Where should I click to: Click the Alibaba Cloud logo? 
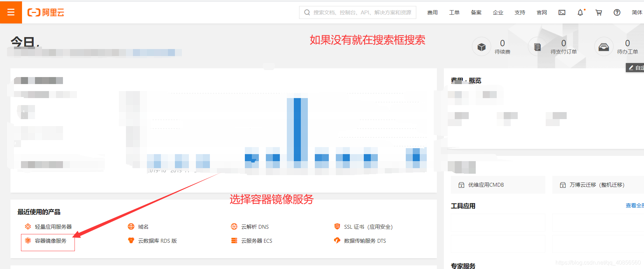coord(46,13)
